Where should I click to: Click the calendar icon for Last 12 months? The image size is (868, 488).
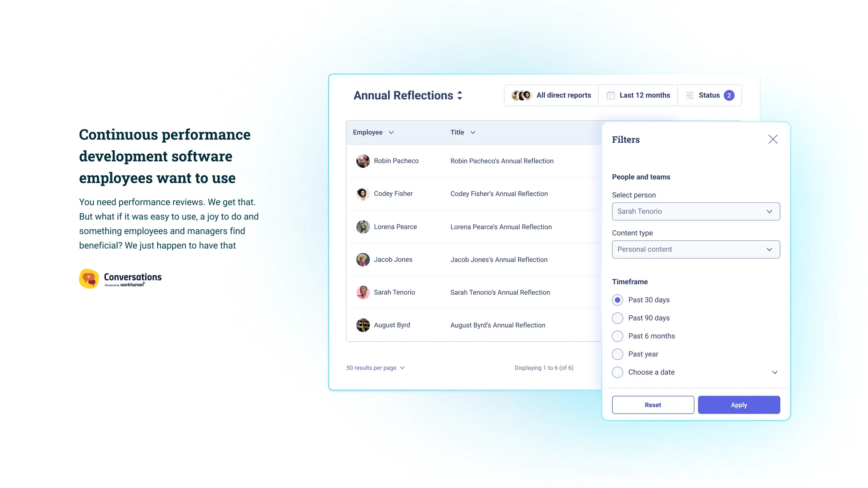point(610,95)
